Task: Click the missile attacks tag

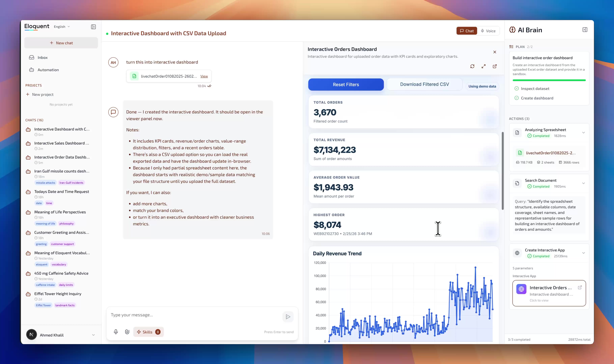Action: [x=45, y=183]
